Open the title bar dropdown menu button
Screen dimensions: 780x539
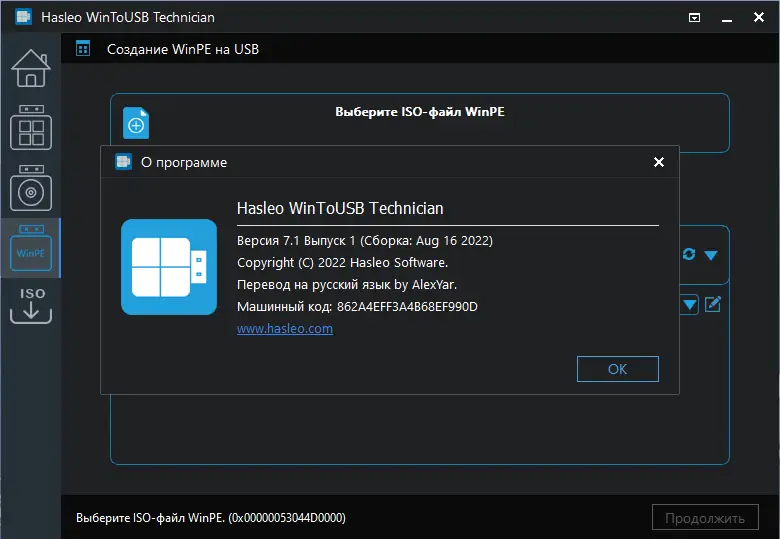(695, 17)
